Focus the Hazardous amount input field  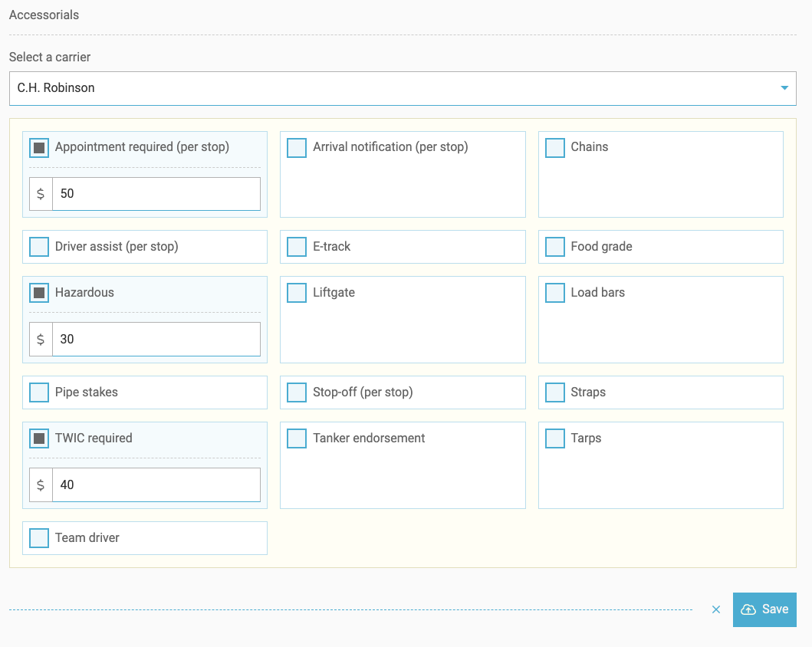[156, 340]
